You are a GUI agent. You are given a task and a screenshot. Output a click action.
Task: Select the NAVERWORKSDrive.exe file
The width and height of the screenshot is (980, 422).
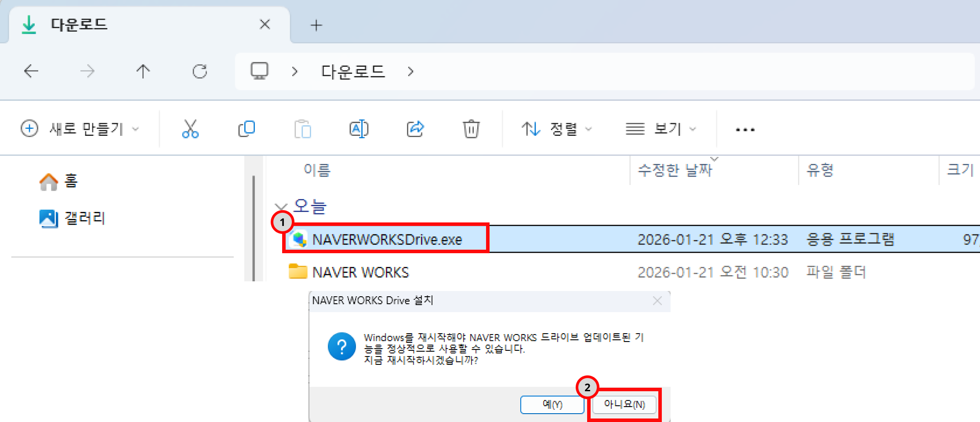point(387,240)
